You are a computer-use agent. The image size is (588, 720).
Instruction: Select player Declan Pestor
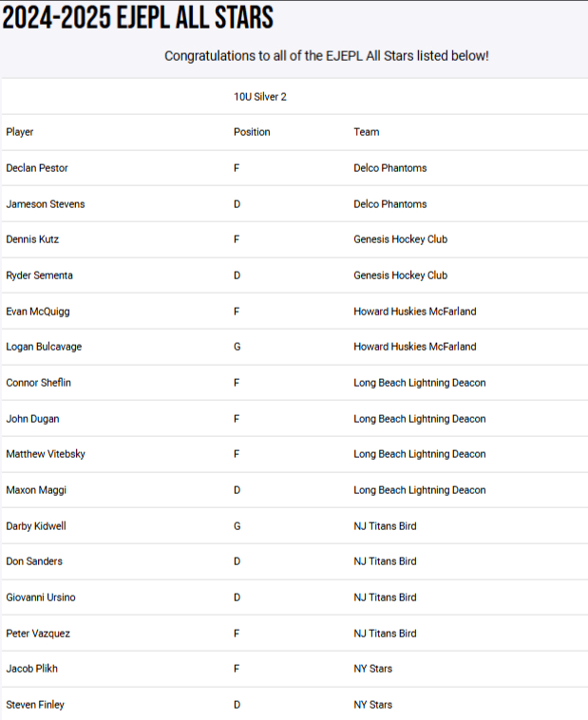click(37, 168)
